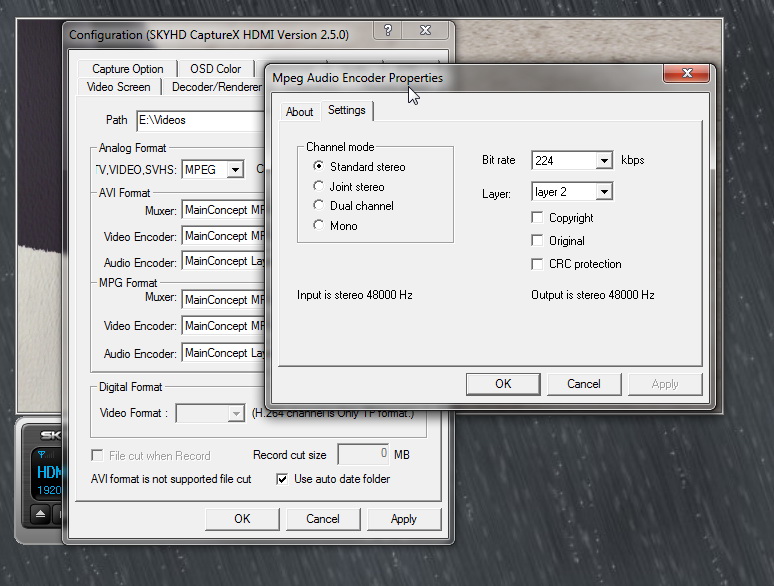Image resolution: width=774 pixels, height=586 pixels.
Task: Enable the Copyright checkbox
Action: tap(538, 218)
